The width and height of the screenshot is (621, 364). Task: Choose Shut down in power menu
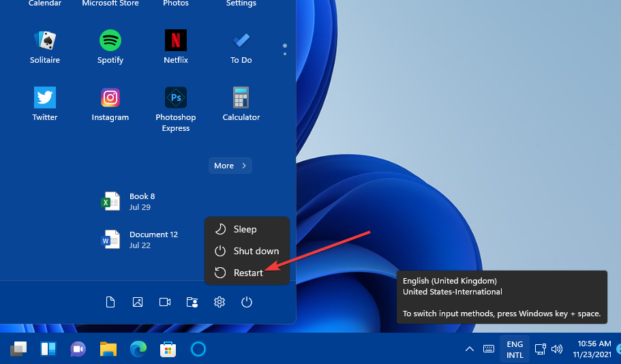[x=247, y=251]
